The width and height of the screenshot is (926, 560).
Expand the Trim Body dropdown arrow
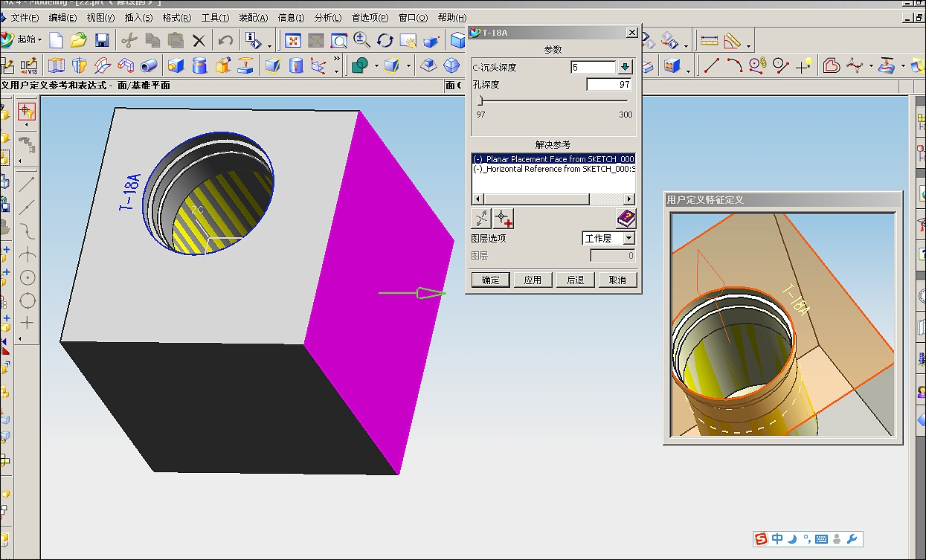pyautogui.click(x=408, y=66)
